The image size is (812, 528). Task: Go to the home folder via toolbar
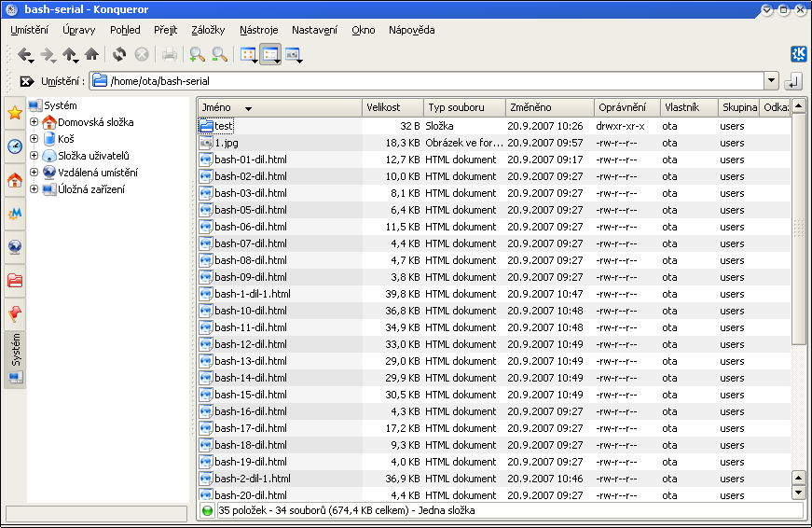(x=91, y=55)
